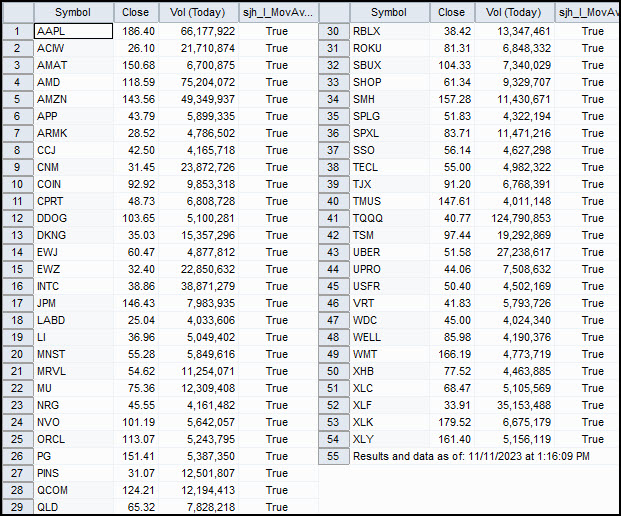Click the TSM symbol cell
The width and height of the screenshot is (621, 516).
[x=390, y=235]
